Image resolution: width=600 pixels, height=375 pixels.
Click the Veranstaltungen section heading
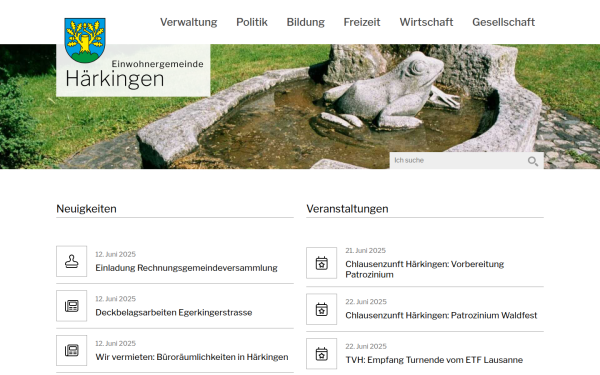point(347,209)
